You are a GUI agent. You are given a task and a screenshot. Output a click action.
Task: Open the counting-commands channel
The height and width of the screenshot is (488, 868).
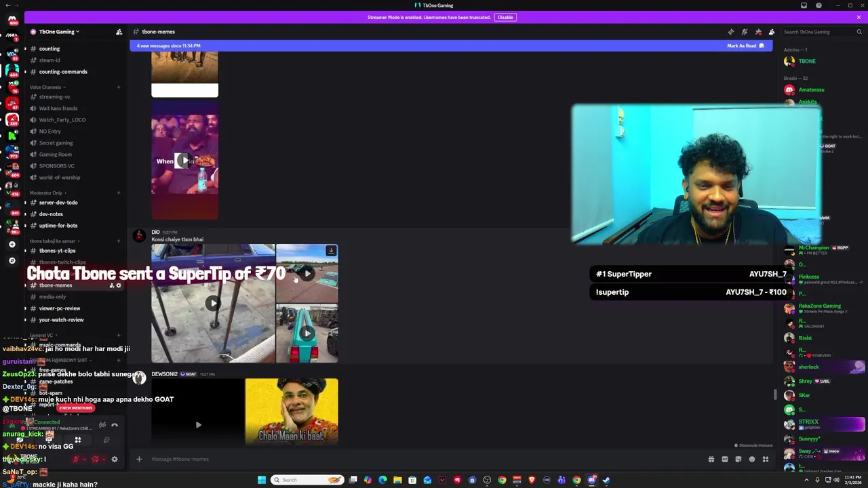click(x=75, y=72)
